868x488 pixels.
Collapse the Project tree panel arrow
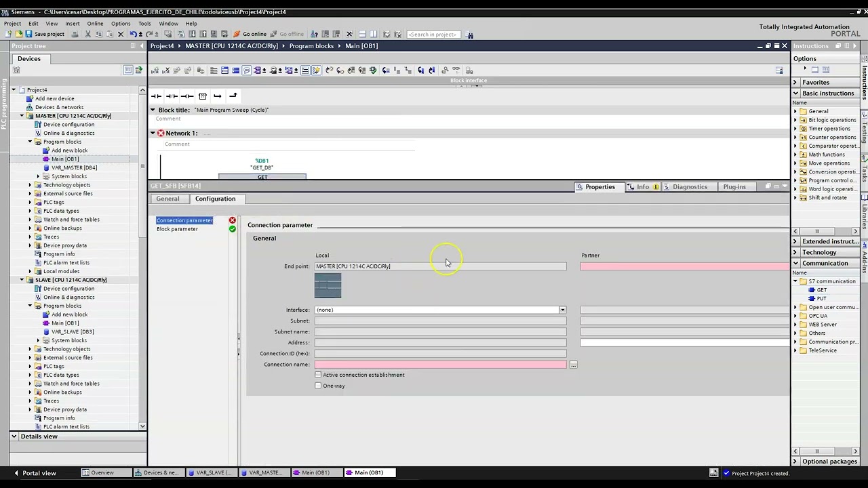pos(142,46)
